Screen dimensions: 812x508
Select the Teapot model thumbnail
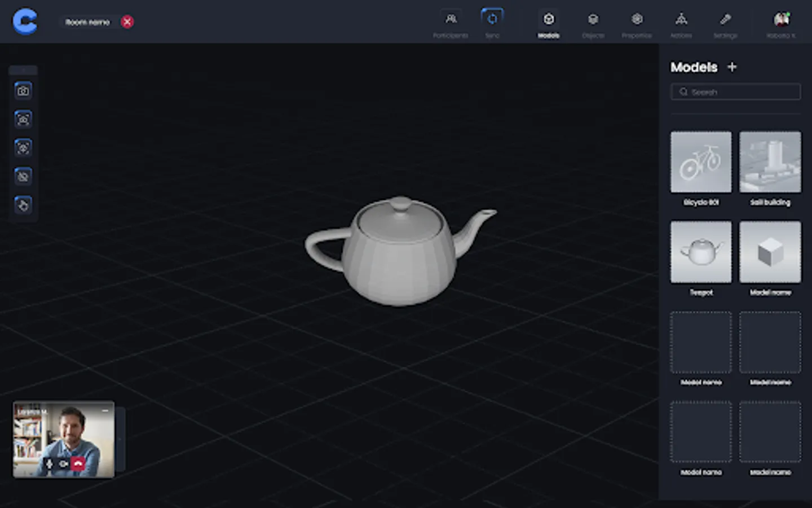click(701, 252)
